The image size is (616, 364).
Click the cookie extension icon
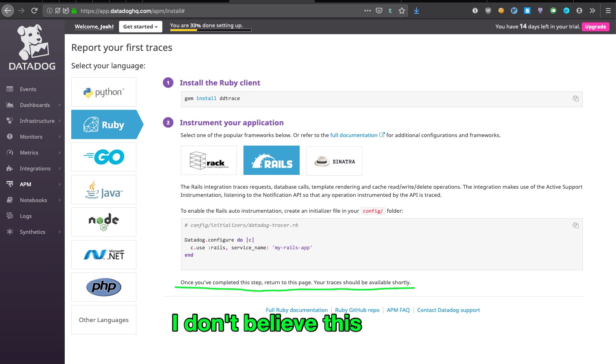(501, 11)
